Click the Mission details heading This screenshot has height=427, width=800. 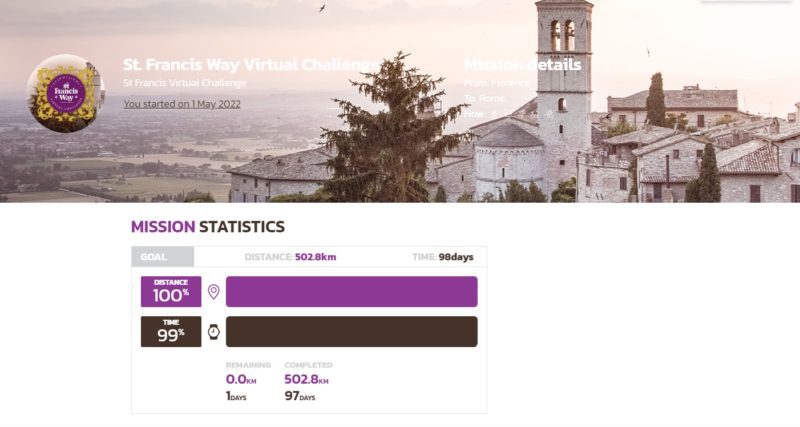click(x=522, y=65)
